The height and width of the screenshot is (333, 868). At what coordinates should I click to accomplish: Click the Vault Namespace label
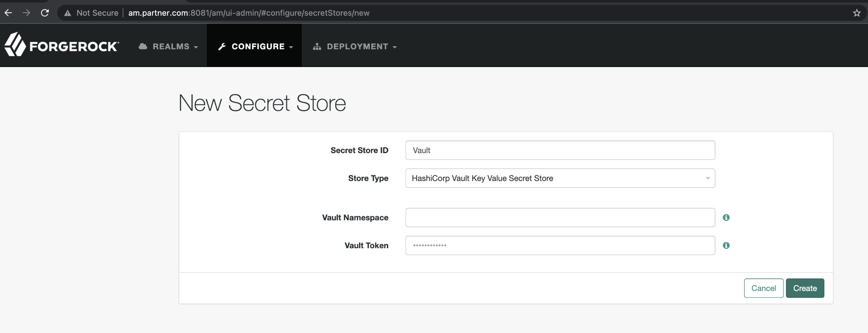(x=355, y=218)
